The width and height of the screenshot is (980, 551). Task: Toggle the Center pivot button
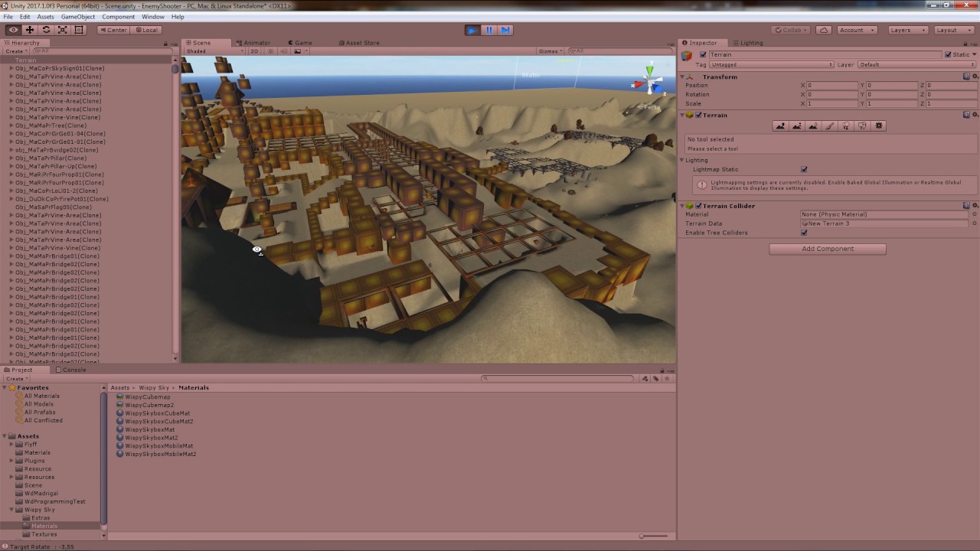tap(113, 30)
